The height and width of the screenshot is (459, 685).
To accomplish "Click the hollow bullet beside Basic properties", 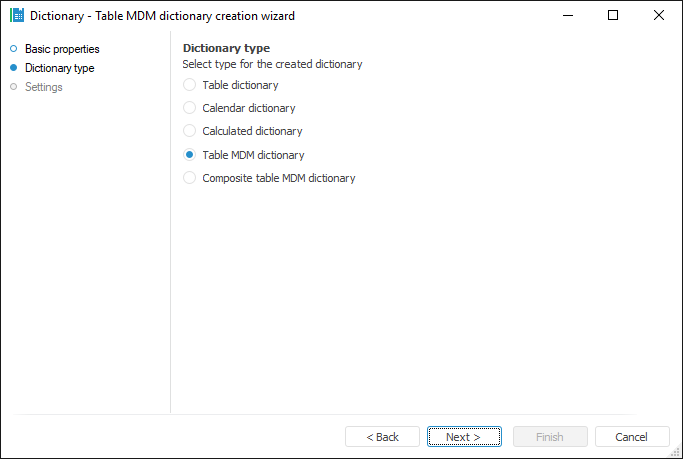I will click(14, 49).
